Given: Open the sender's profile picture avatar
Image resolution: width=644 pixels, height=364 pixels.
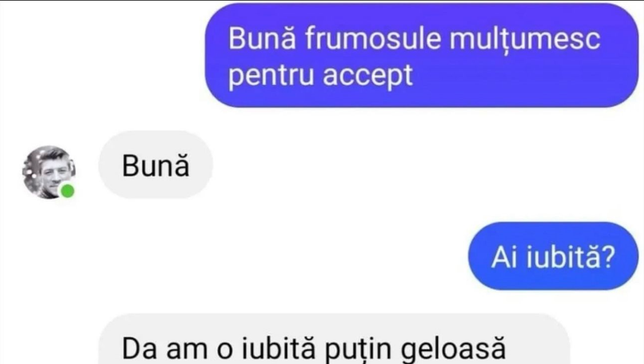Looking at the screenshot, I should point(49,172).
